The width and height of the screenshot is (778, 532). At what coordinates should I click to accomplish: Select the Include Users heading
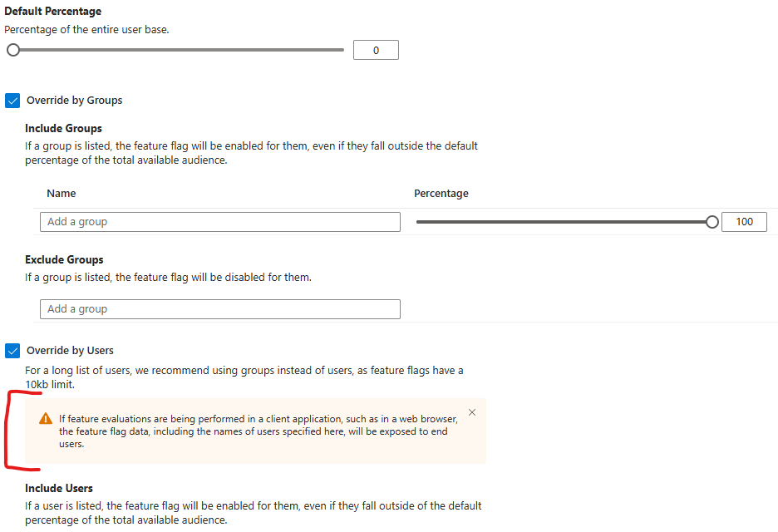coord(58,487)
